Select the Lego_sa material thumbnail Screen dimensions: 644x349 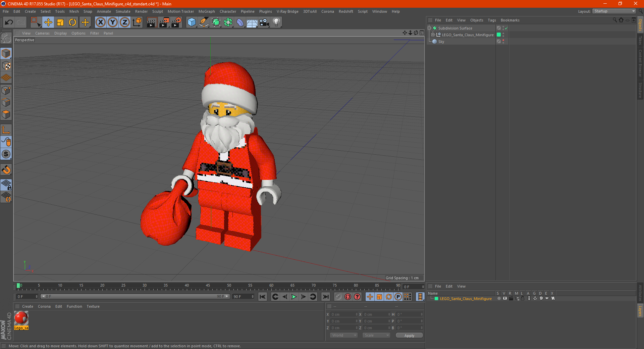tap(21, 320)
